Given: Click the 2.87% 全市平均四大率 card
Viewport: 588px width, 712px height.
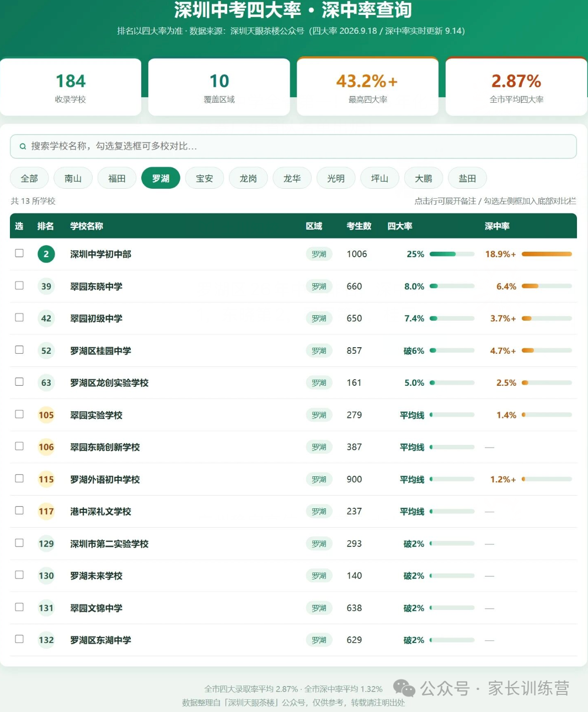Looking at the screenshot, I should pos(516,87).
